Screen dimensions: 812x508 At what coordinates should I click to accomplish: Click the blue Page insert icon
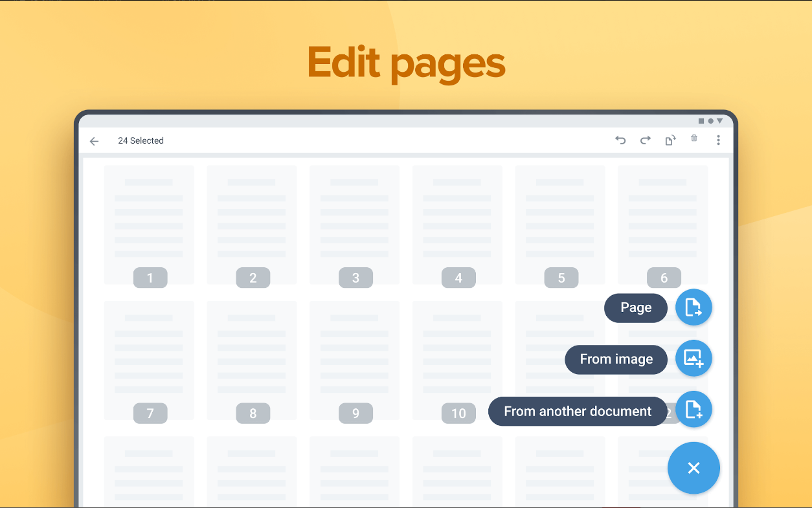point(694,307)
